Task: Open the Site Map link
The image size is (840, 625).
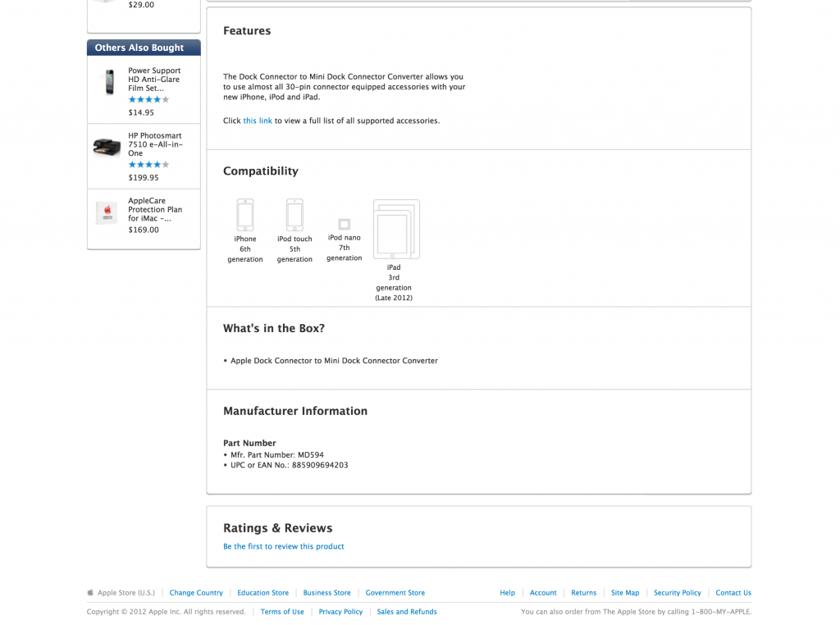Action: (624, 592)
